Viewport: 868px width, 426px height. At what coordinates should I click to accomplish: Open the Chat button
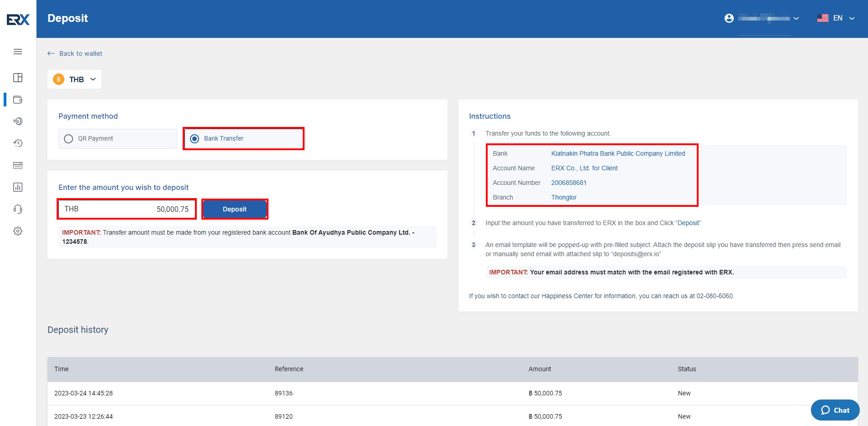[835, 410]
